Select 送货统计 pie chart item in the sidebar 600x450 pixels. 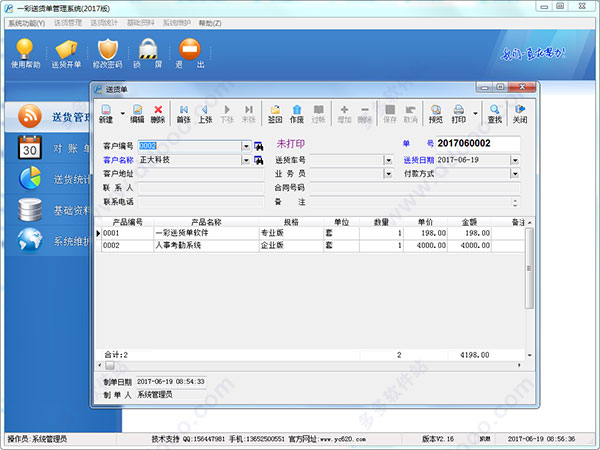pyautogui.click(x=48, y=179)
